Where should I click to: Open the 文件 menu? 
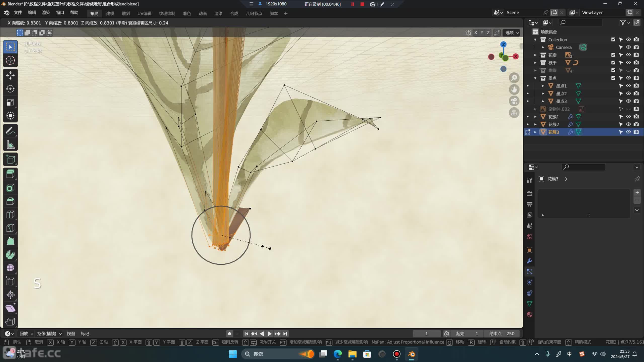click(x=18, y=13)
